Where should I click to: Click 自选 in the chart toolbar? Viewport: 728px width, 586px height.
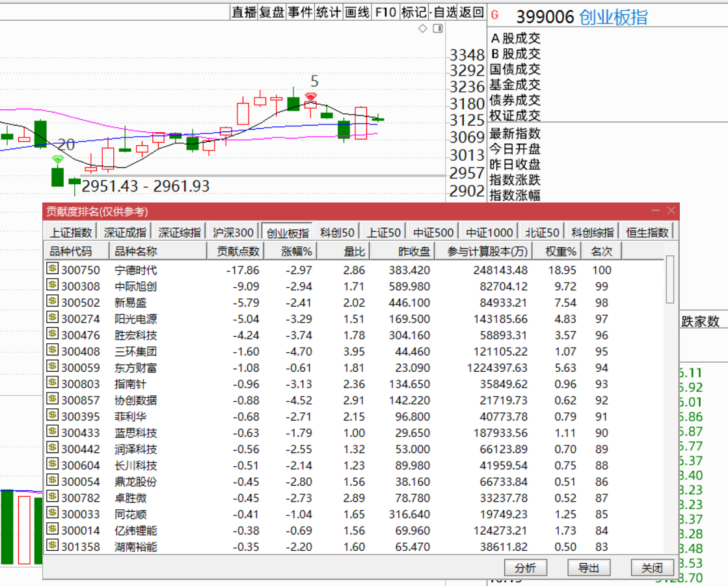[445, 12]
